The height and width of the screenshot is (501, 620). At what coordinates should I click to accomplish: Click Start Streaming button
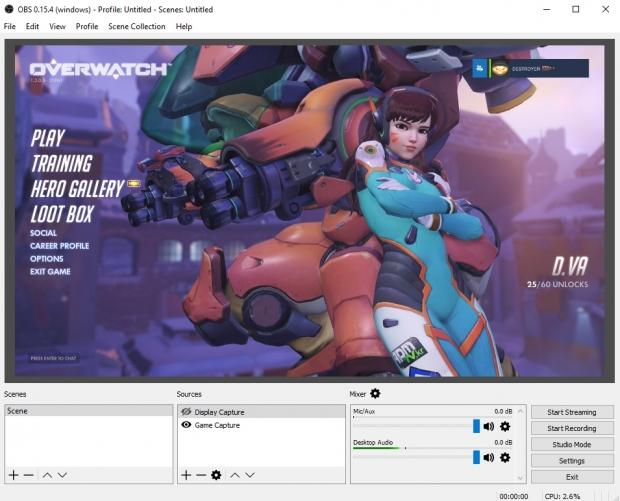[572, 412]
